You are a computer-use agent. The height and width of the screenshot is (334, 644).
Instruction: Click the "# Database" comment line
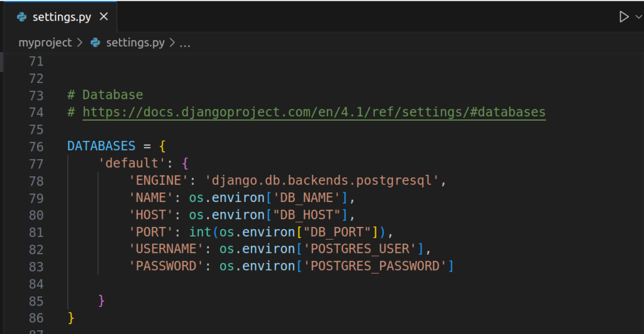[x=105, y=95]
